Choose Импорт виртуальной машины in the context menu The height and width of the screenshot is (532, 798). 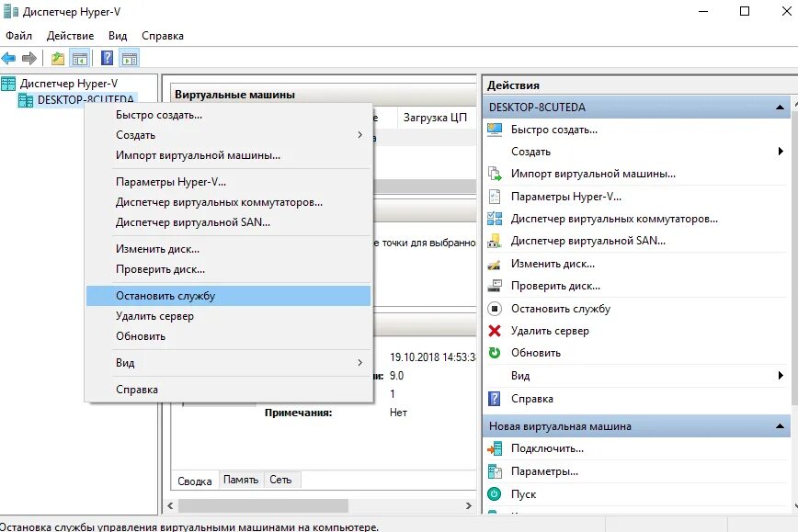pos(229,155)
